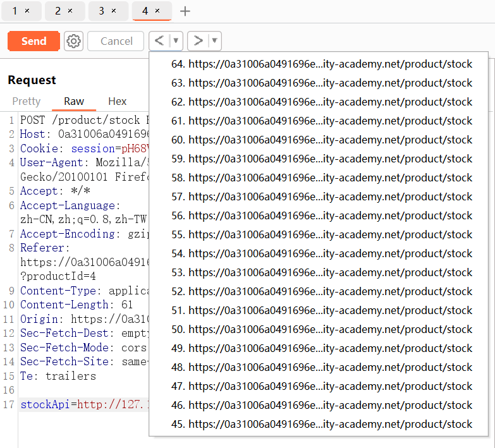Screen dimensions: 495x448
Task: Expand the forward history dropdown arrow
Action: coord(214,41)
